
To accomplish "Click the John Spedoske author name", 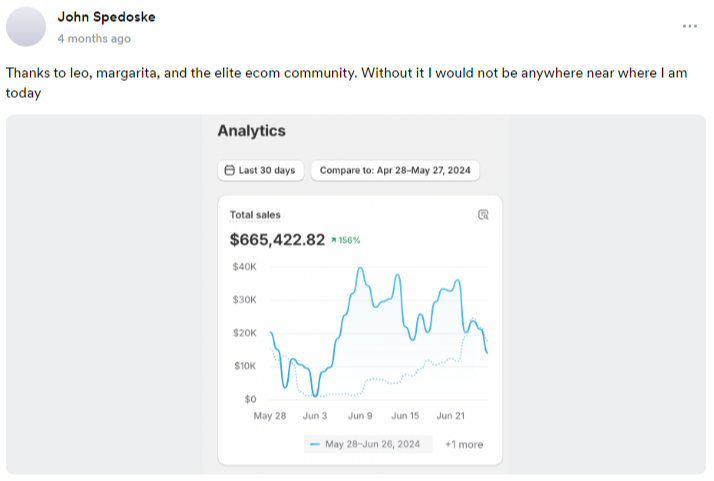I will pos(107,17).
